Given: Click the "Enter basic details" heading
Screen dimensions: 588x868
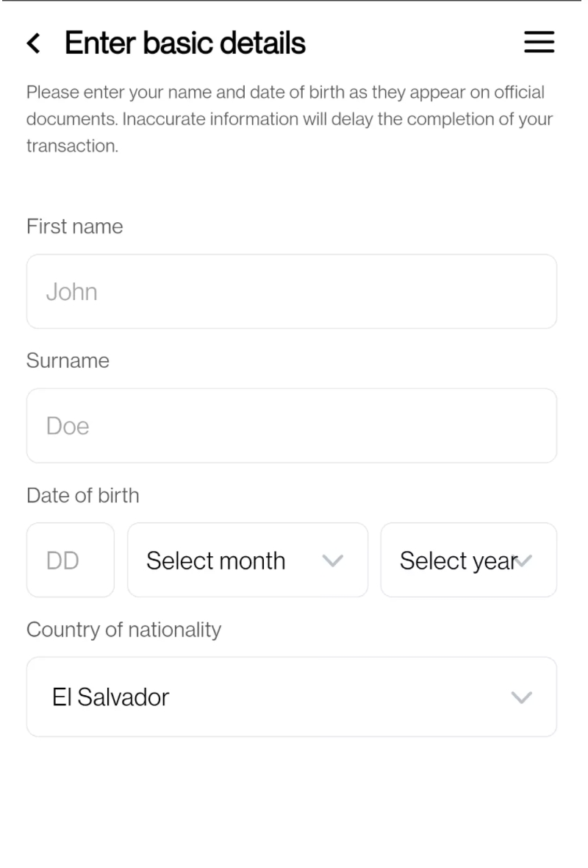Looking at the screenshot, I should [x=185, y=44].
